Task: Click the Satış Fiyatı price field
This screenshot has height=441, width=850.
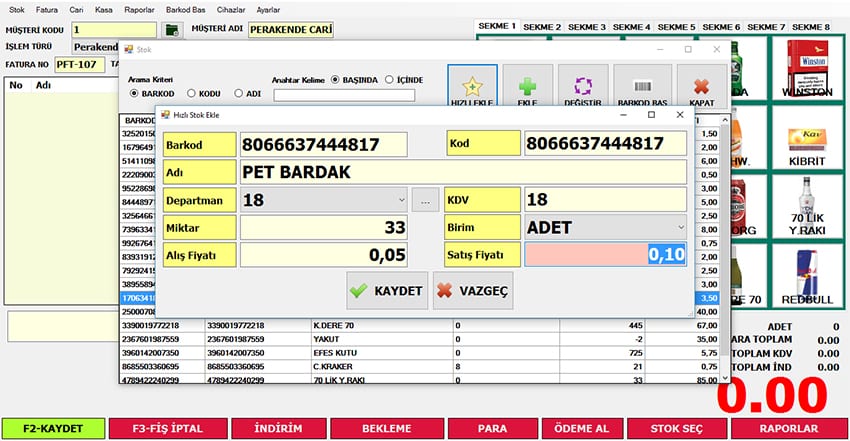Action: pyautogui.click(x=606, y=255)
